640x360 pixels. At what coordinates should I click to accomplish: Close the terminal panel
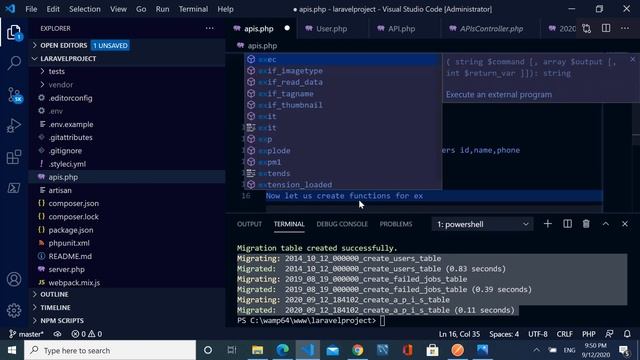coord(625,224)
